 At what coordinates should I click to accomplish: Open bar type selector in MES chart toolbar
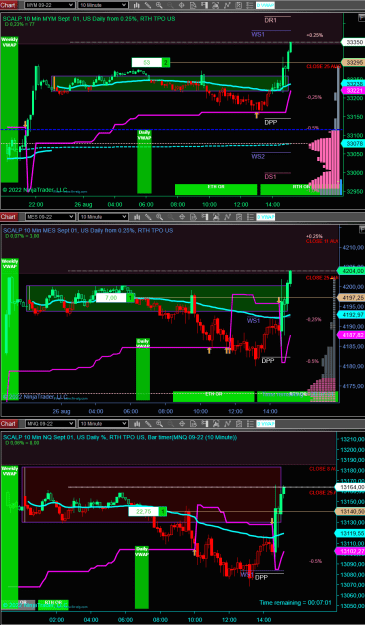point(136,217)
